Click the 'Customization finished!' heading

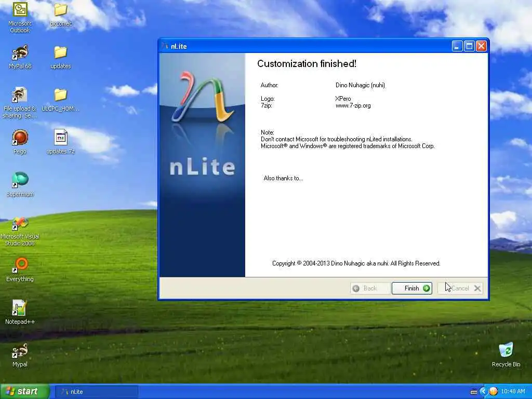coord(307,64)
